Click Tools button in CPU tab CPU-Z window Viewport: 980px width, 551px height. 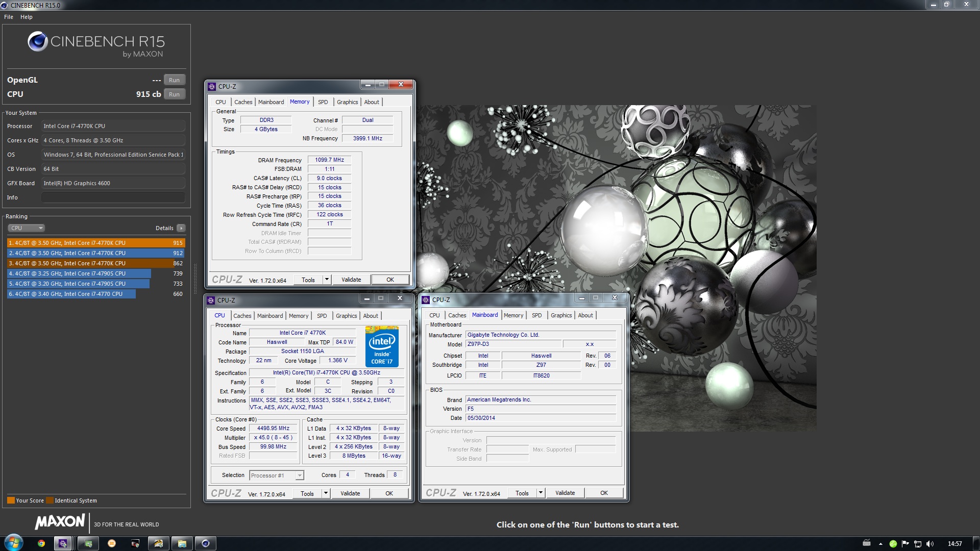click(307, 493)
